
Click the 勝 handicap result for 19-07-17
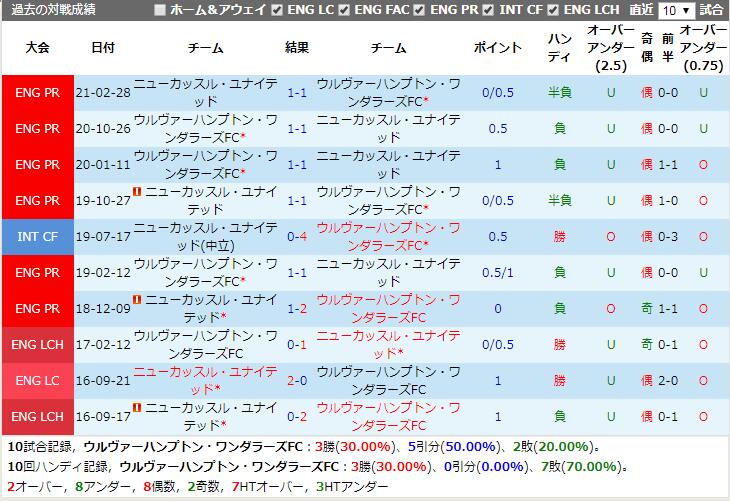click(560, 237)
